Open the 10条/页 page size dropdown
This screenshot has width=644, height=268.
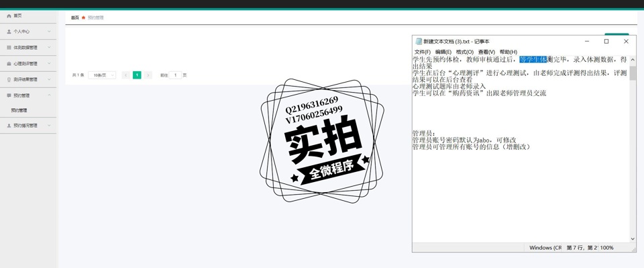tap(102, 75)
